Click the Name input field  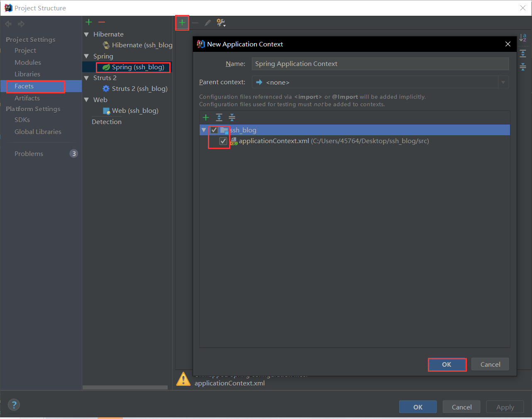(380, 64)
